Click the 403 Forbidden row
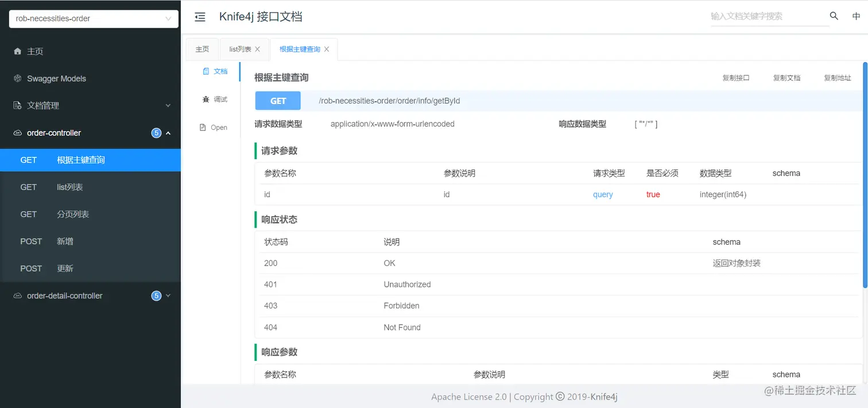Screen dimensions: 868x408 click(x=559, y=306)
